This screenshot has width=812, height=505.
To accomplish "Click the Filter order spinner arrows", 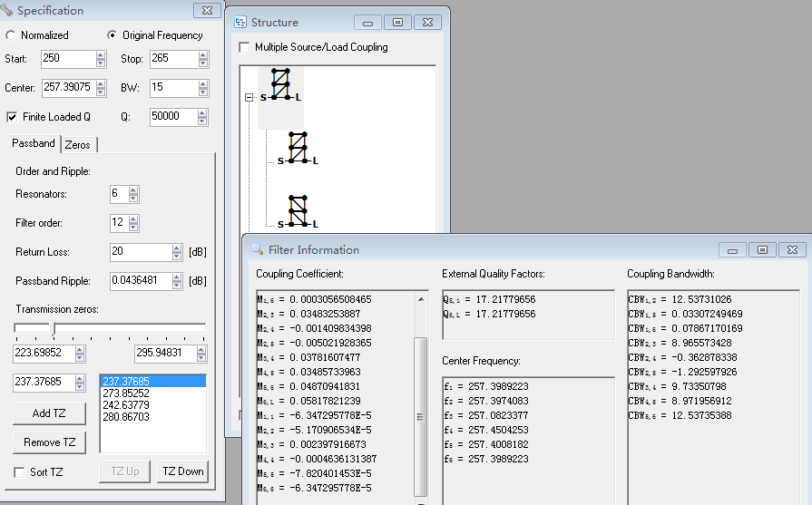I will (133, 223).
